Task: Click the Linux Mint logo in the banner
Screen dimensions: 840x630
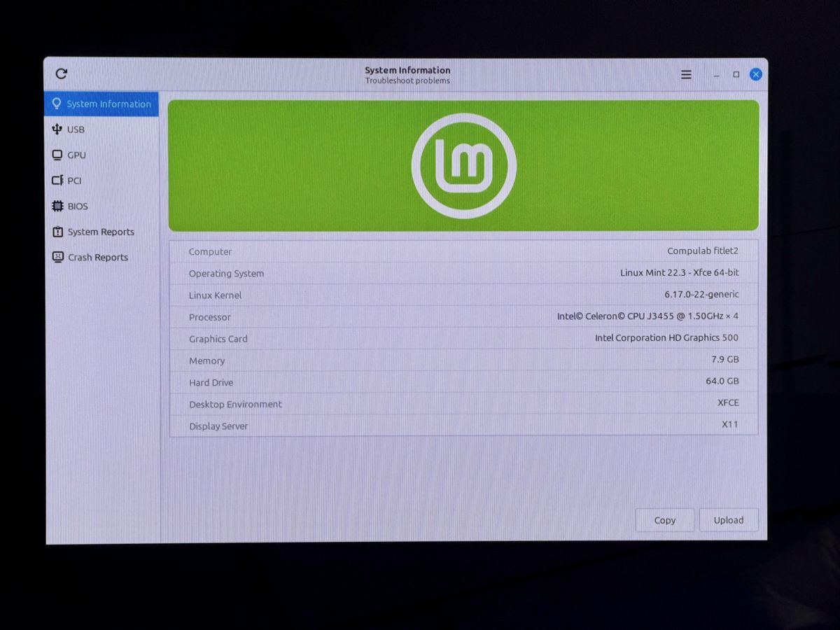Action: click(x=463, y=166)
